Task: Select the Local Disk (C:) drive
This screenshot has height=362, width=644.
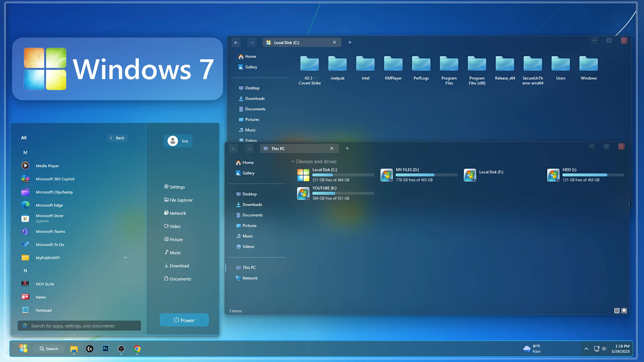Action: coord(335,175)
